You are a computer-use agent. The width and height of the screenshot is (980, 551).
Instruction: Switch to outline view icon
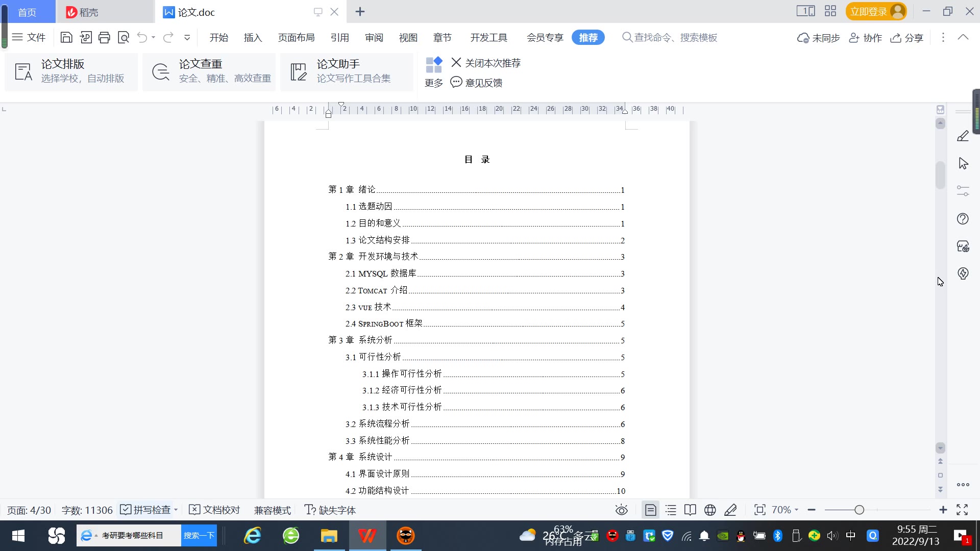671,510
